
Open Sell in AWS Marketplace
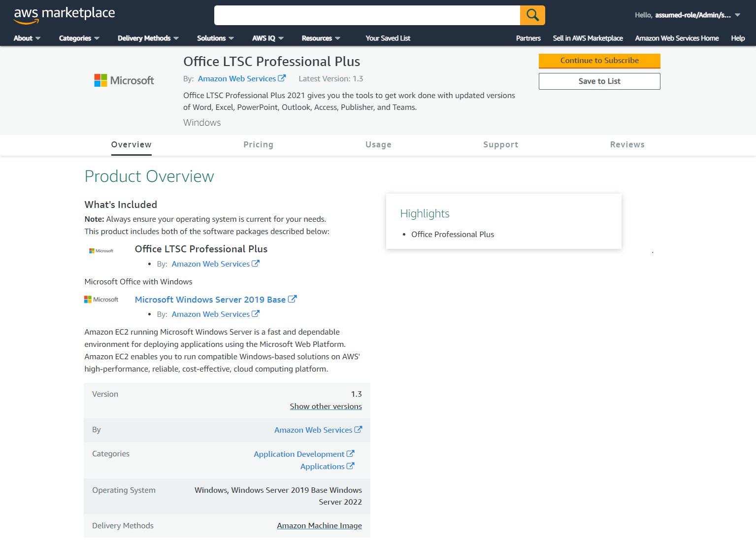[x=588, y=38]
